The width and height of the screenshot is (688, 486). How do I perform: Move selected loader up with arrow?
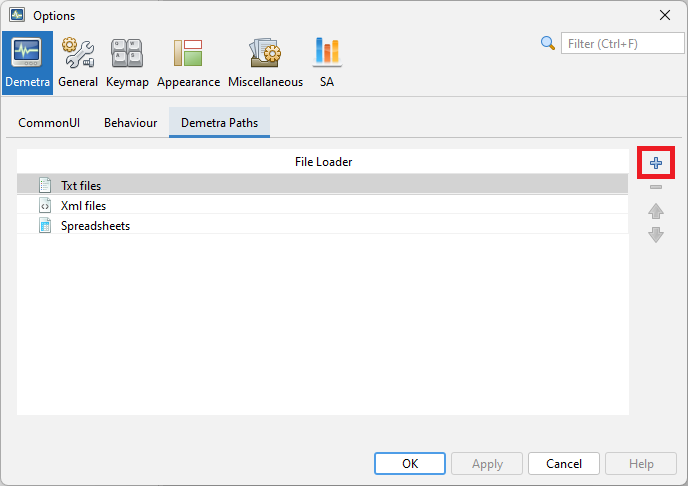coord(656,211)
